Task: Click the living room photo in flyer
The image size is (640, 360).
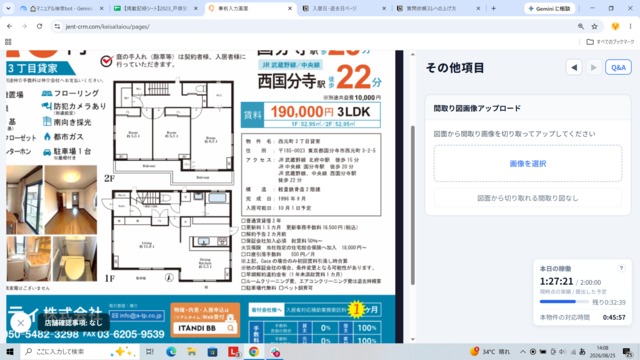Action: click(x=71, y=200)
